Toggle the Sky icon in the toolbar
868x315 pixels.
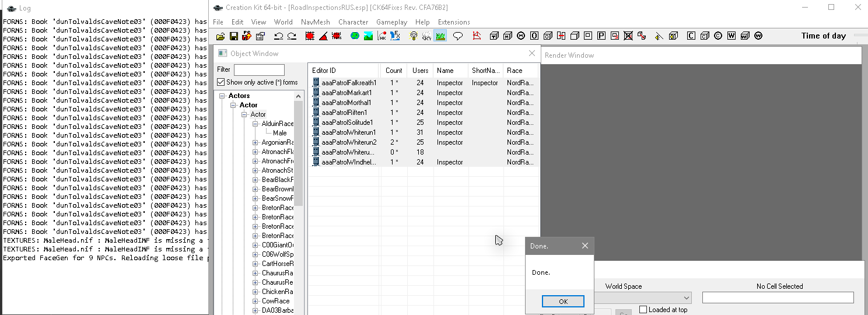tap(427, 36)
